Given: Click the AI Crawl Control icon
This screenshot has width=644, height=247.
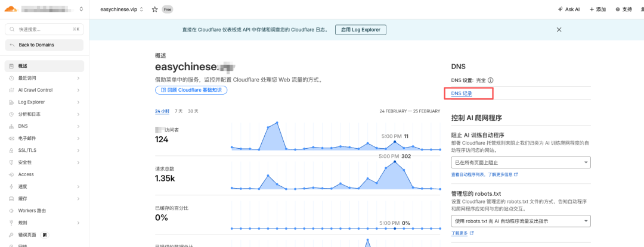Looking at the screenshot, I should click(x=11, y=90).
